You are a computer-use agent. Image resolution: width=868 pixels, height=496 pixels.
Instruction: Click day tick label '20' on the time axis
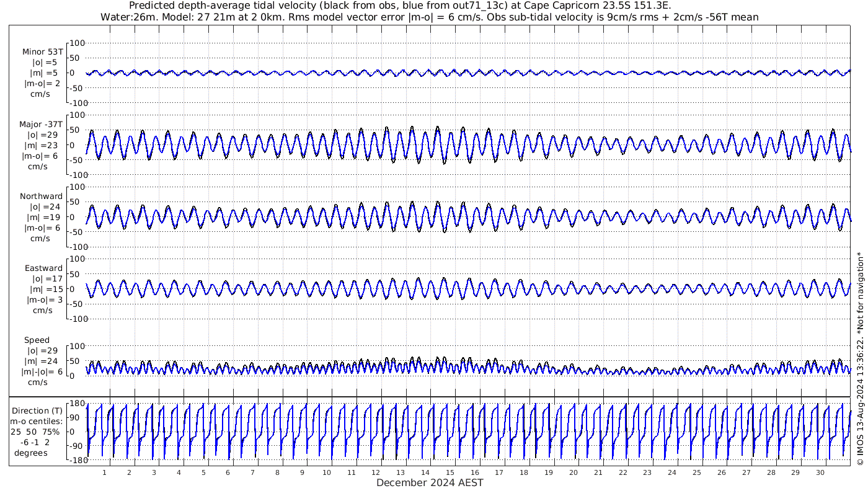[573, 472]
